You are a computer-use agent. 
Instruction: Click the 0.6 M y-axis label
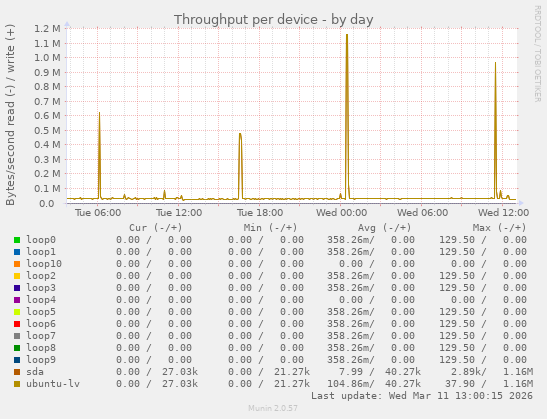(x=47, y=116)
